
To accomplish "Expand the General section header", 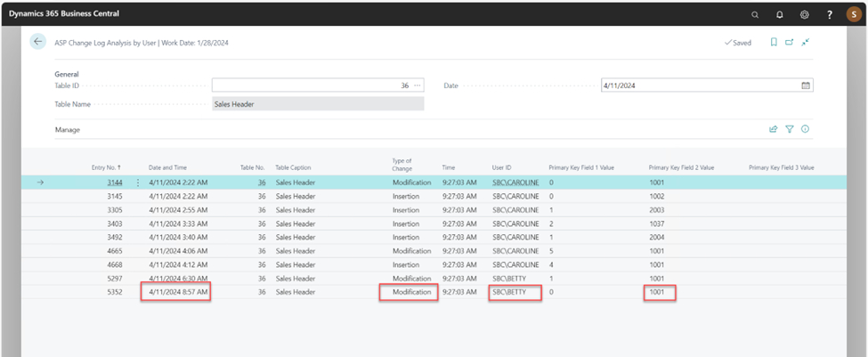I will pos(67,74).
